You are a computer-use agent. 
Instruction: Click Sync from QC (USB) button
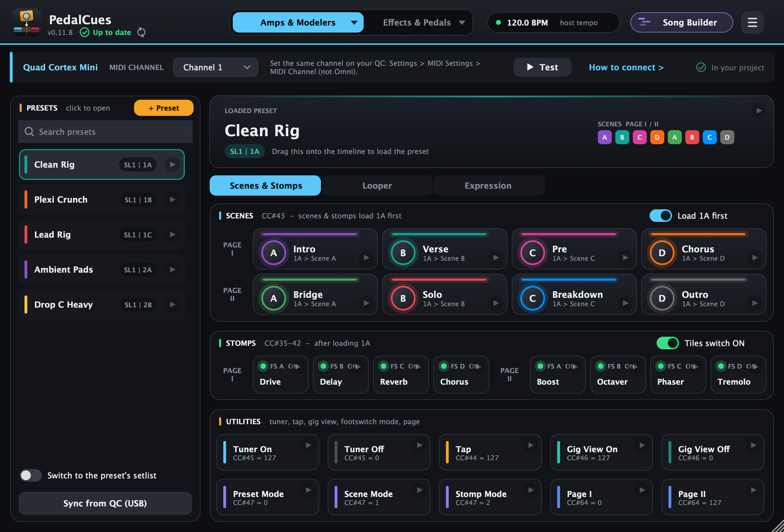point(105,503)
